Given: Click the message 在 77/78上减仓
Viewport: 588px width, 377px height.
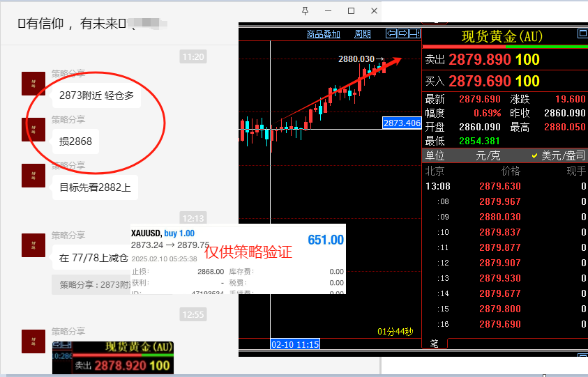Looking at the screenshot, I should pos(91,258).
